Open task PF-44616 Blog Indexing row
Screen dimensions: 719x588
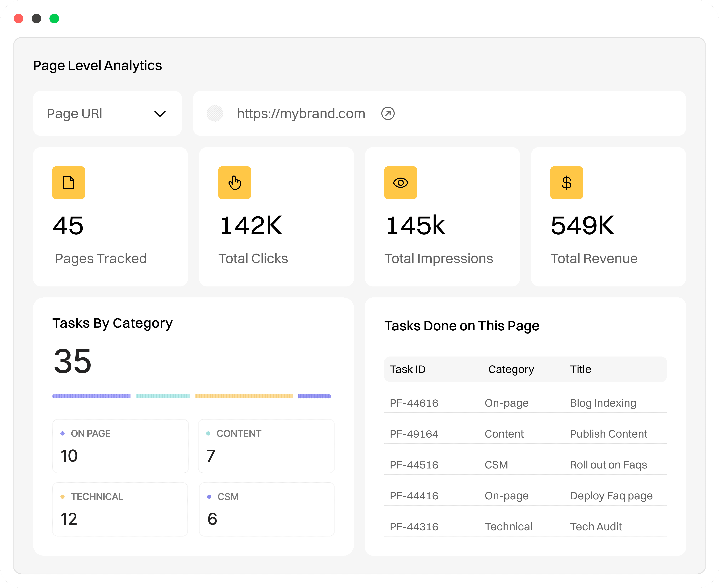tap(525, 403)
